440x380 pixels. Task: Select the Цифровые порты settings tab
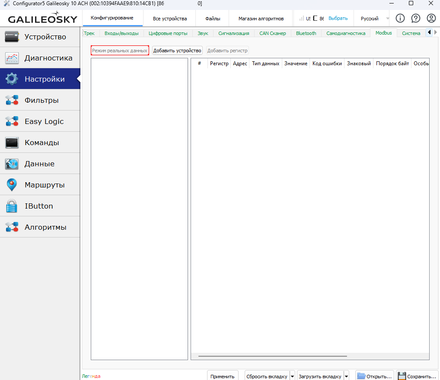click(x=168, y=33)
